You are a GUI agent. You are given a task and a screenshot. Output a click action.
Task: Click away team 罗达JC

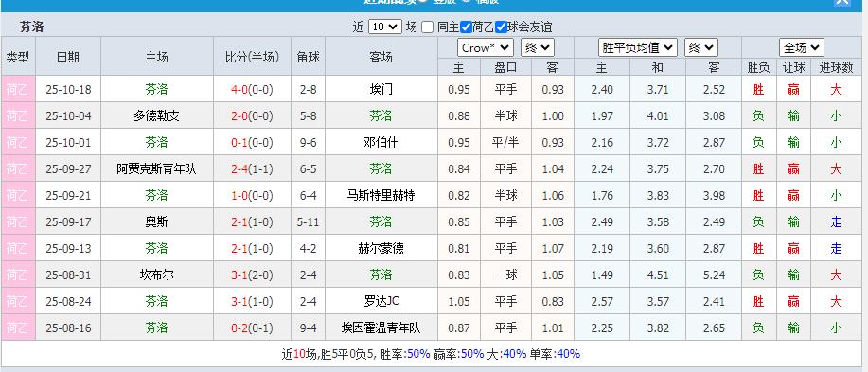(x=381, y=302)
